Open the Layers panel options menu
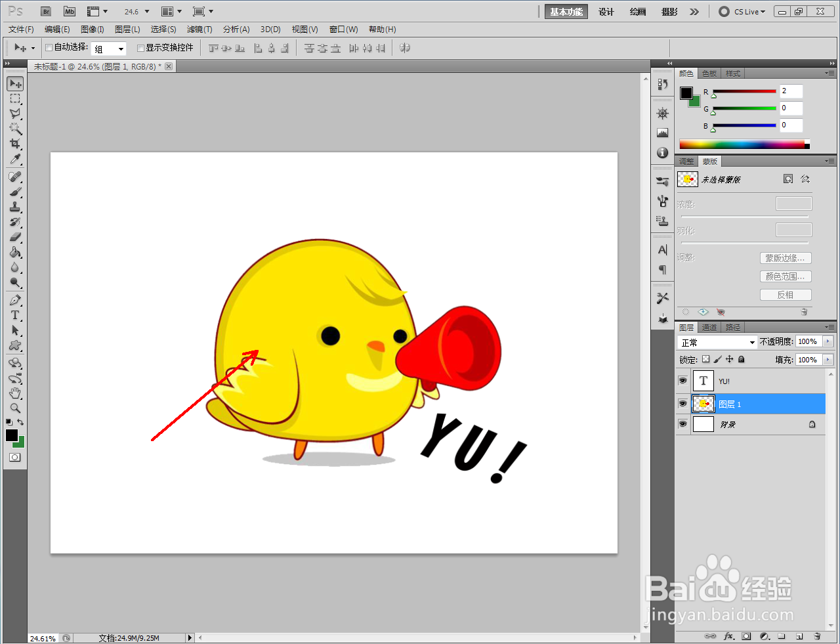840x644 pixels. click(x=830, y=327)
